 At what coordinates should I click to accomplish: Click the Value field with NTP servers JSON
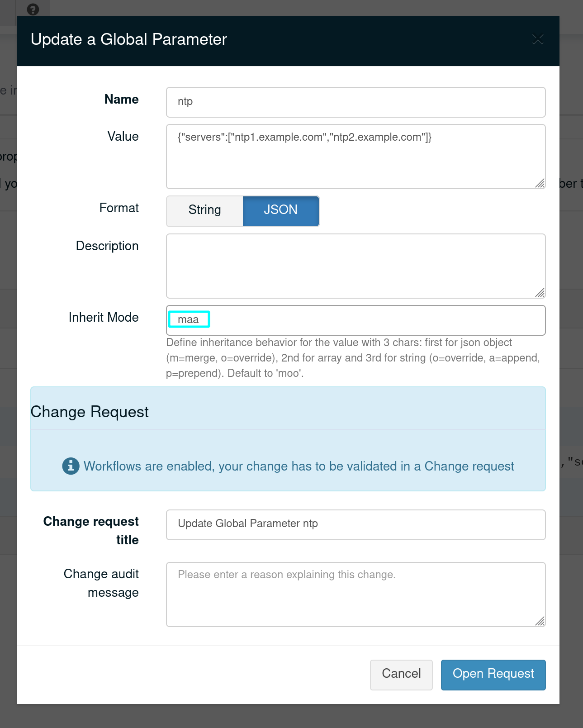(x=355, y=156)
